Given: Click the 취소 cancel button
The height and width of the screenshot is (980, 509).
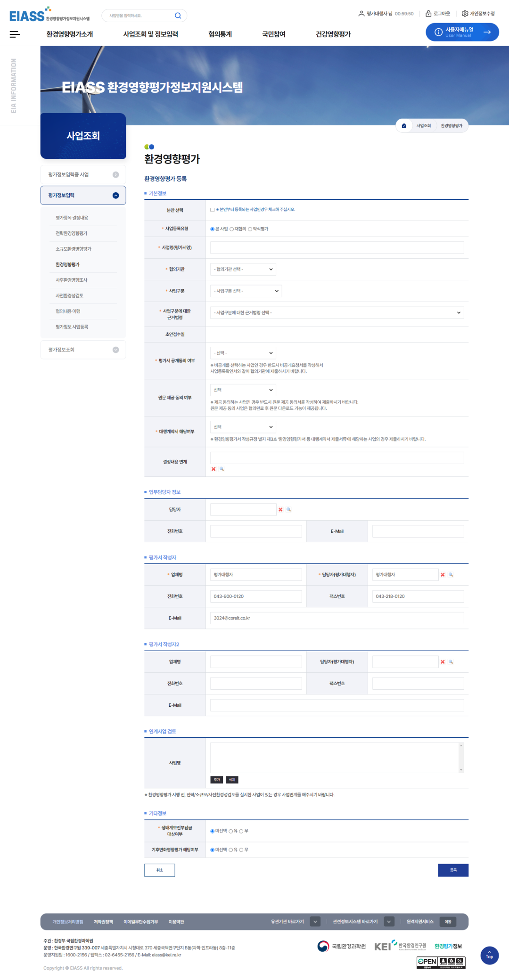Looking at the screenshot, I should point(159,870).
